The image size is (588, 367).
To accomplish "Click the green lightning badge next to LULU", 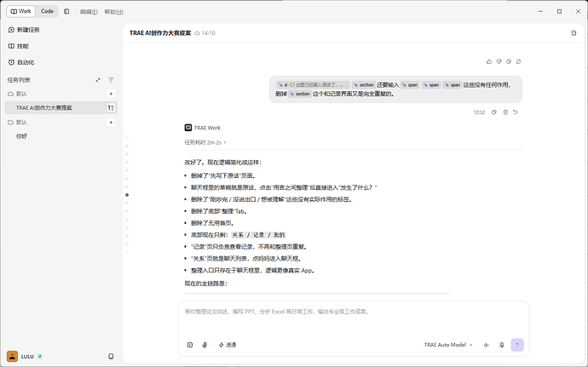I will tap(40, 357).
